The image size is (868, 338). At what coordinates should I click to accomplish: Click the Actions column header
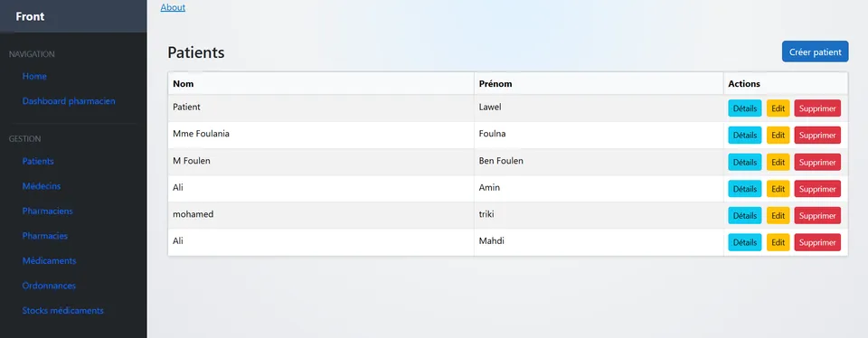786,83
